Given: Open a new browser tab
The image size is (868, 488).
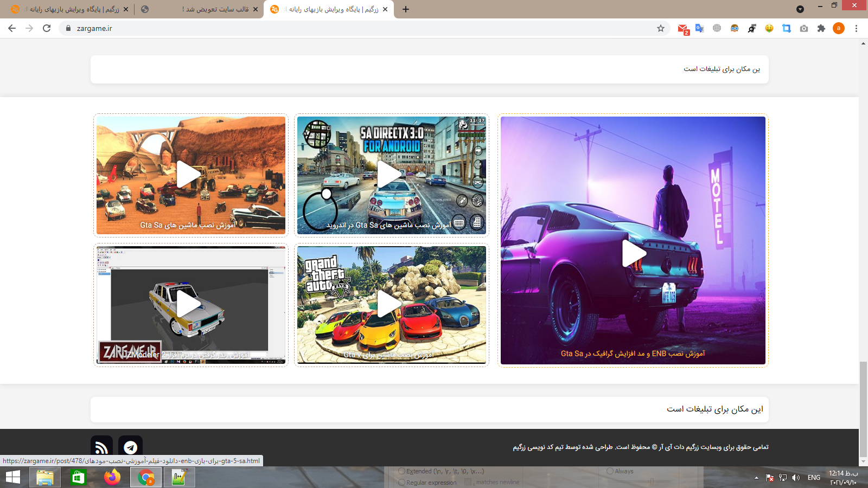Looking at the screenshot, I should (x=406, y=9).
